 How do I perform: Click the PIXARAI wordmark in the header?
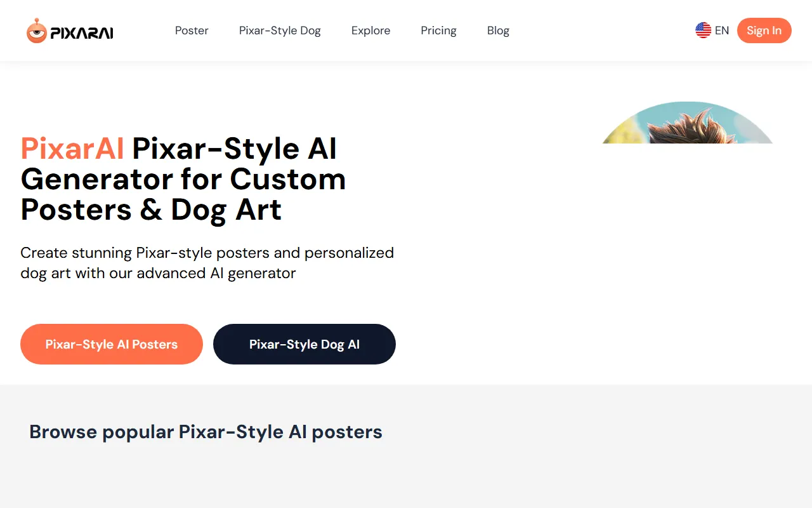(82, 33)
